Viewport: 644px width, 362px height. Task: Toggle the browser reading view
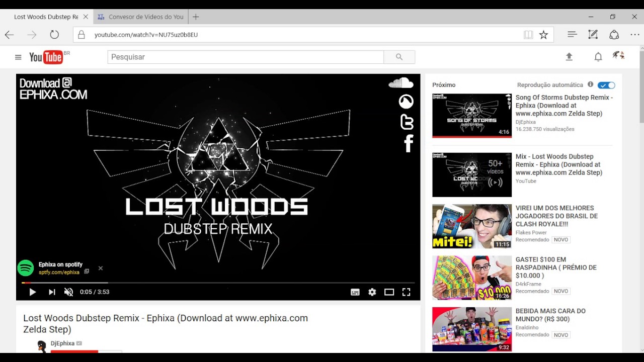click(528, 35)
